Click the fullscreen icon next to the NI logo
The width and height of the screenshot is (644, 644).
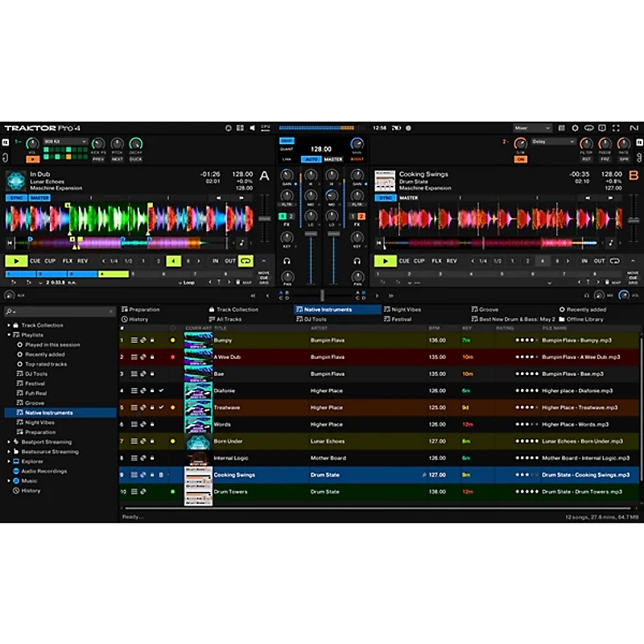click(617, 128)
